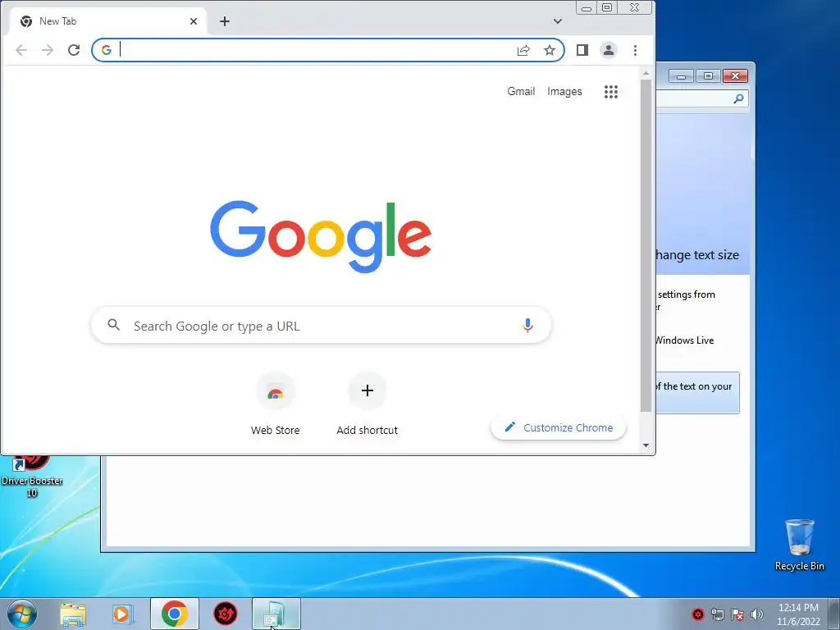Viewport: 840px width, 630px height.
Task: Open the Recycle Bin desktop icon
Action: point(799,545)
